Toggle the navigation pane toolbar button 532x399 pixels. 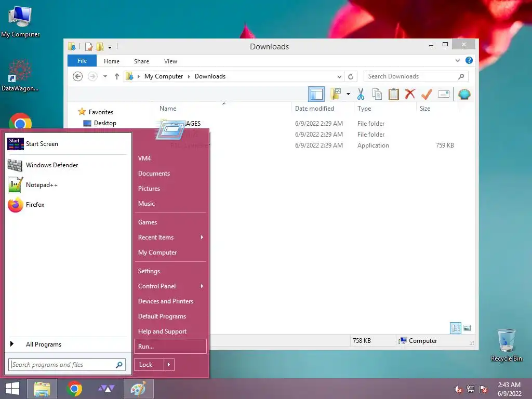click(316, 94)
